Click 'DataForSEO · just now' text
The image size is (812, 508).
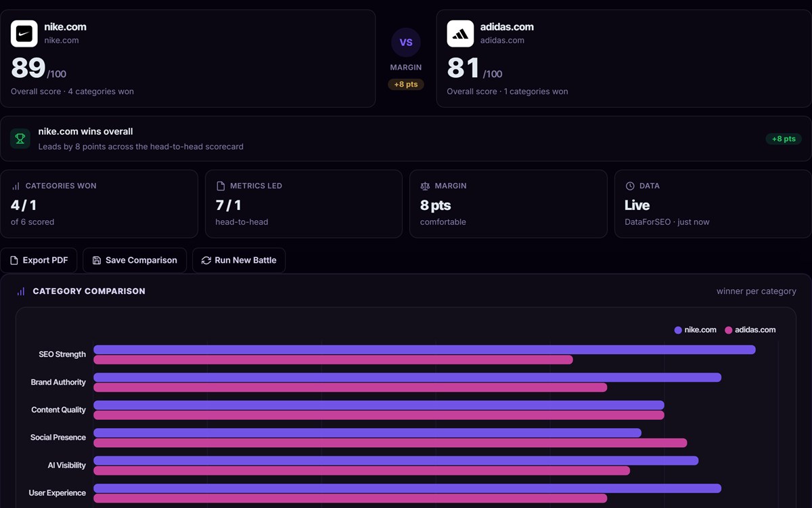[x=667, y=222]
